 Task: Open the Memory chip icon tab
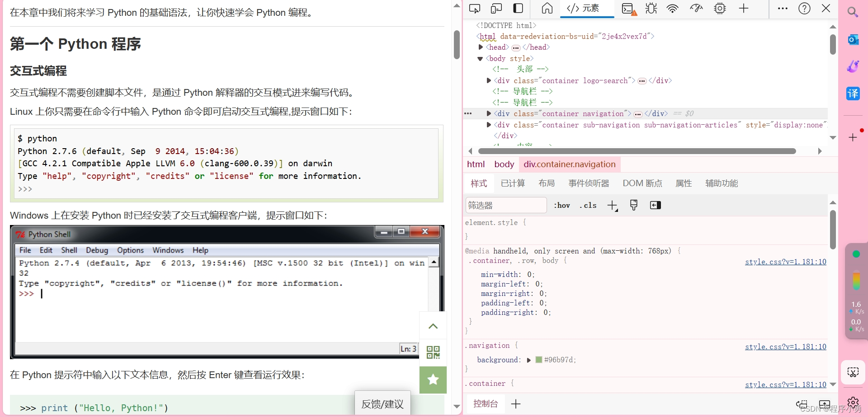click(x=720, y=9)
